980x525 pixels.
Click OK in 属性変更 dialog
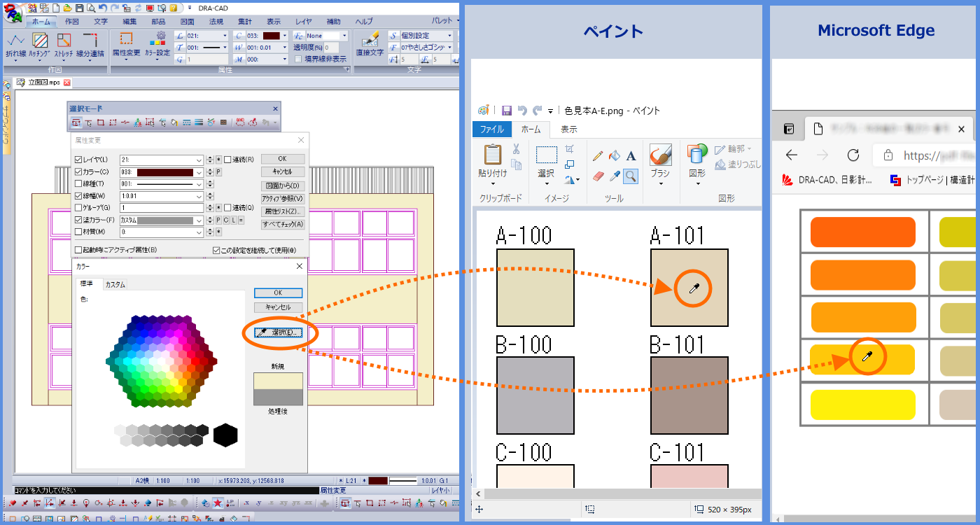point(283,159)
